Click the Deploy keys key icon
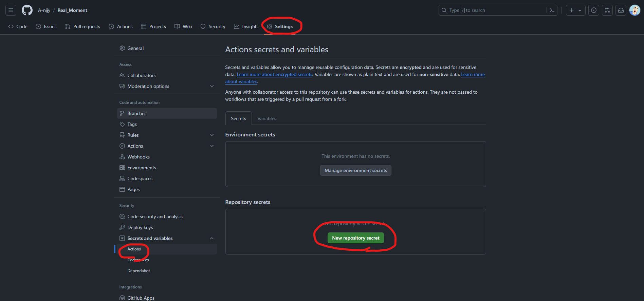This screenshot has height=301, width=644. pos(122,227)
